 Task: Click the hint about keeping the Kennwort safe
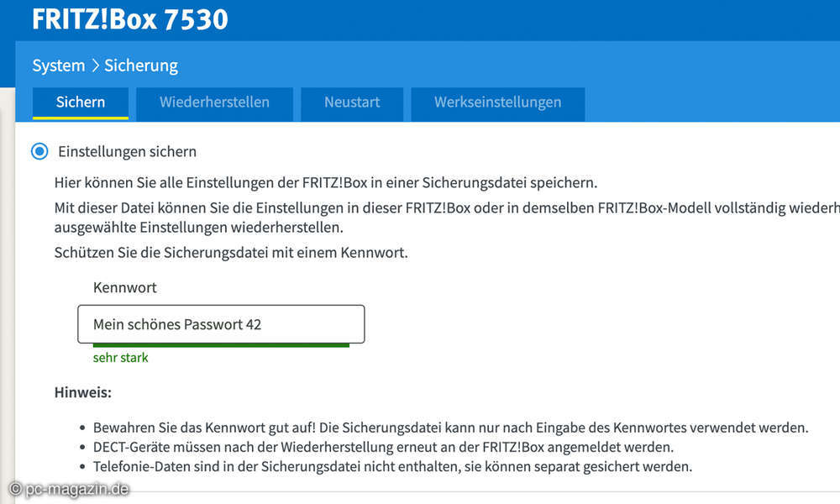point(450,428)
